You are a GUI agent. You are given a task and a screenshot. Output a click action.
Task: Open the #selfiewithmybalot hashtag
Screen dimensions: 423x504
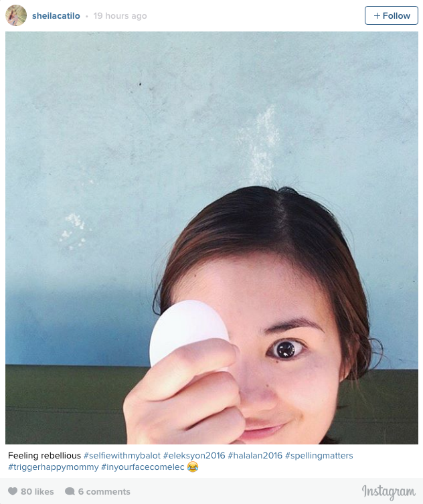point(122,455)
